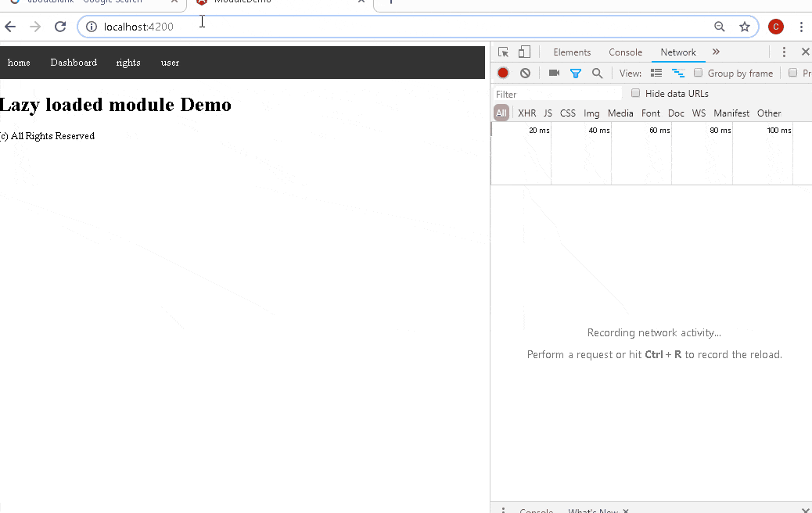Click in the network Filter field

[x=557, y=94]
